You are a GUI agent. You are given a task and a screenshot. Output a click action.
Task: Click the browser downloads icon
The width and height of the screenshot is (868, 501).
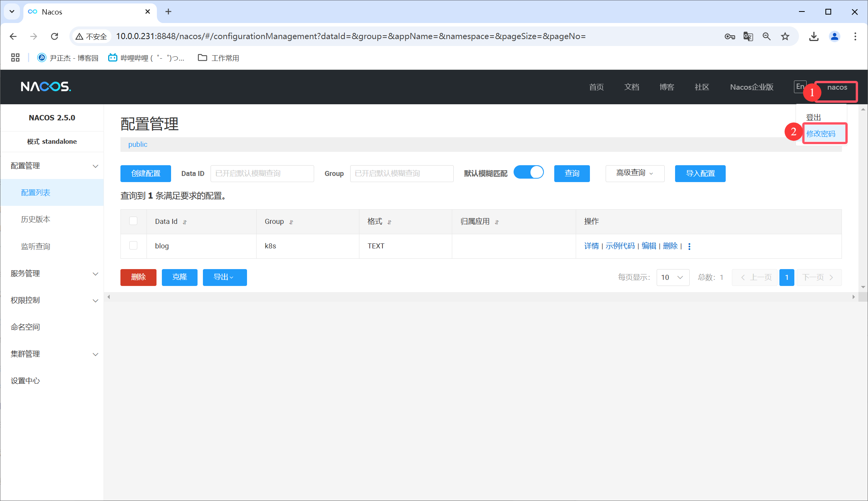click(814, 36)
